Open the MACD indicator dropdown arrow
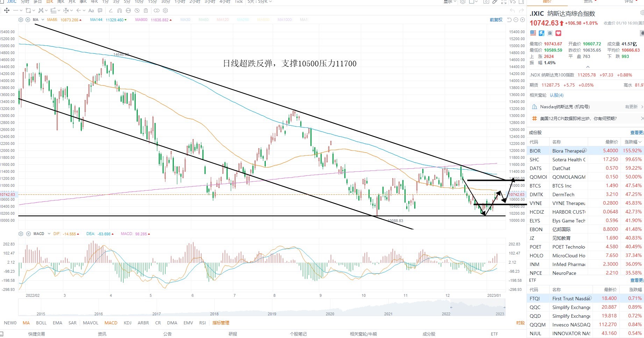This screenshot has width=644, height=338. (49, 234)
